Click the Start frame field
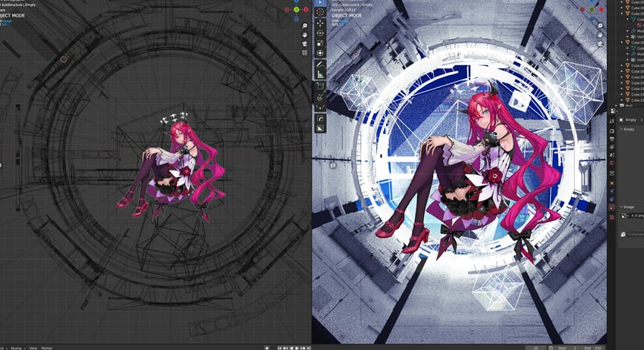 568,348
